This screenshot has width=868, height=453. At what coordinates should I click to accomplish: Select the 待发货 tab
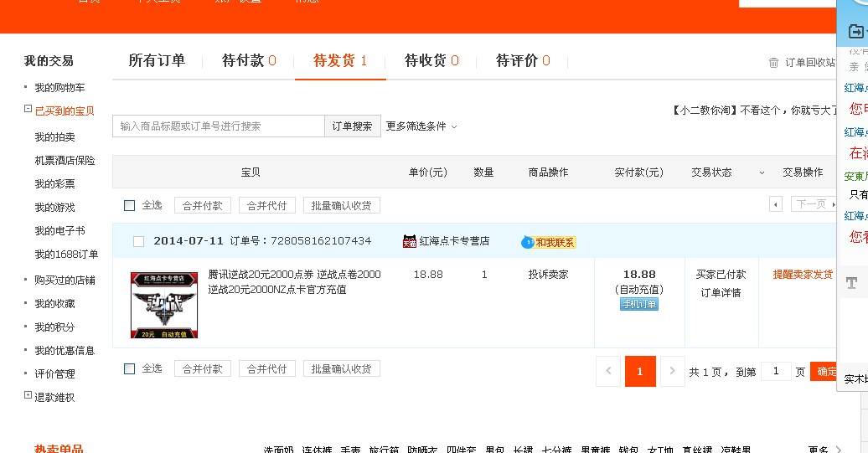pyautogui.click(x=340, y=60)
